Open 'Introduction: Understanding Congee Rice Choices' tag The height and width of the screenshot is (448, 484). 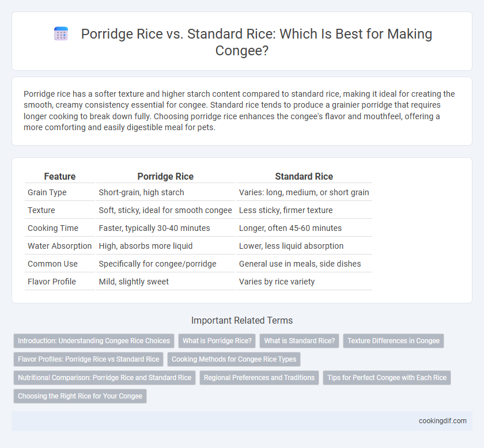[x=94, y=341]
